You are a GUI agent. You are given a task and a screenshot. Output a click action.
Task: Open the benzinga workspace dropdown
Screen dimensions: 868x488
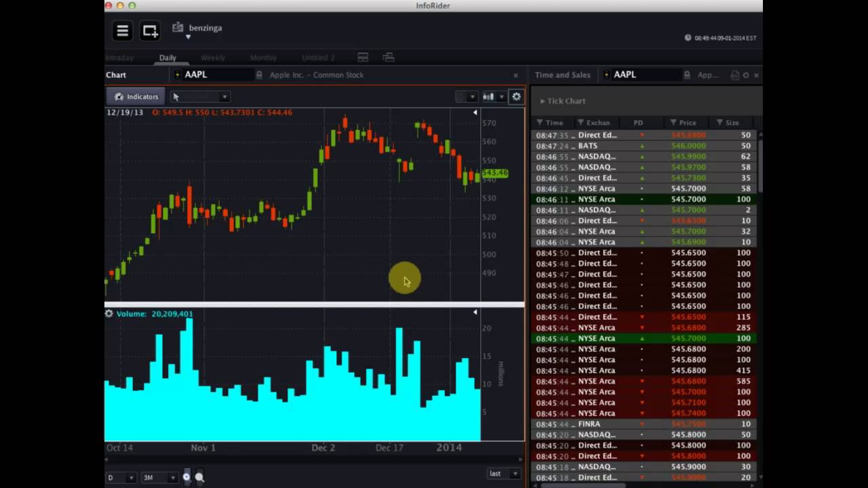pyautogui.click(x=189, y=37)
